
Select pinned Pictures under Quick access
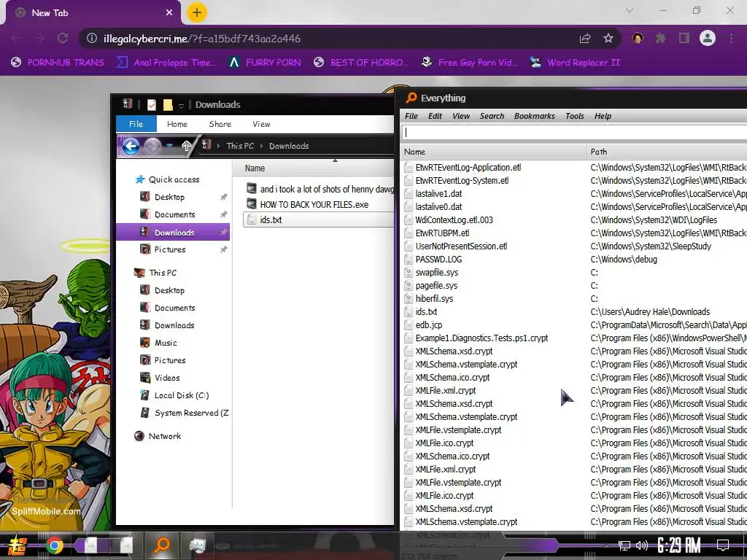coord(169,249)
